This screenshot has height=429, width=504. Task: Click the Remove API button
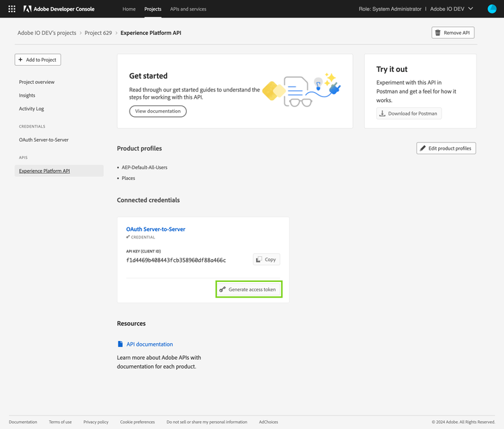(453, 32)
